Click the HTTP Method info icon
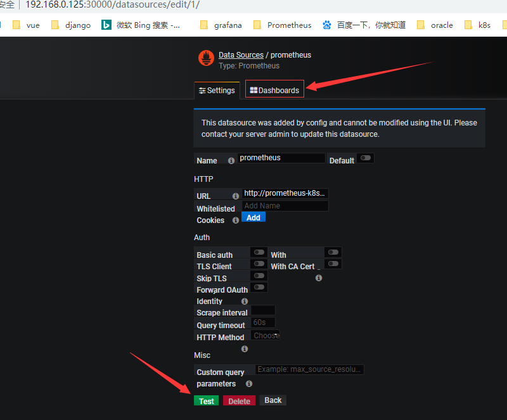507x420 pixels. [x=245, y=348]
